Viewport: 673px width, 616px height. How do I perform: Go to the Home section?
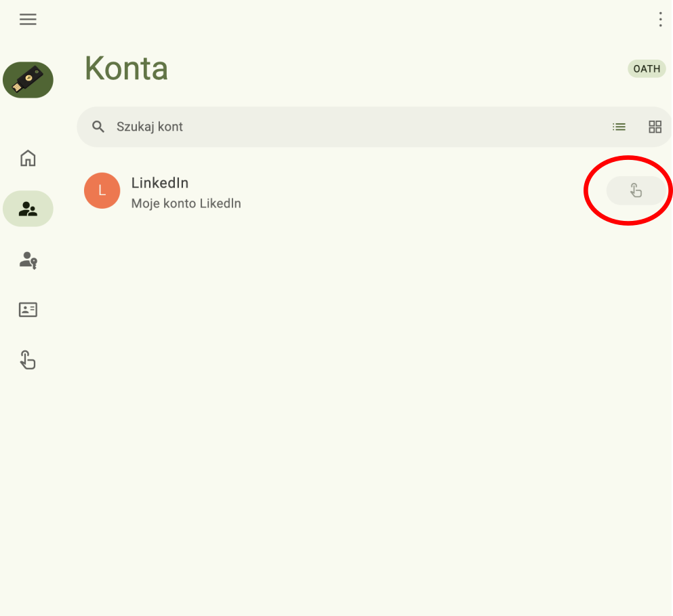pyautogui.click(x=28, y=159)
